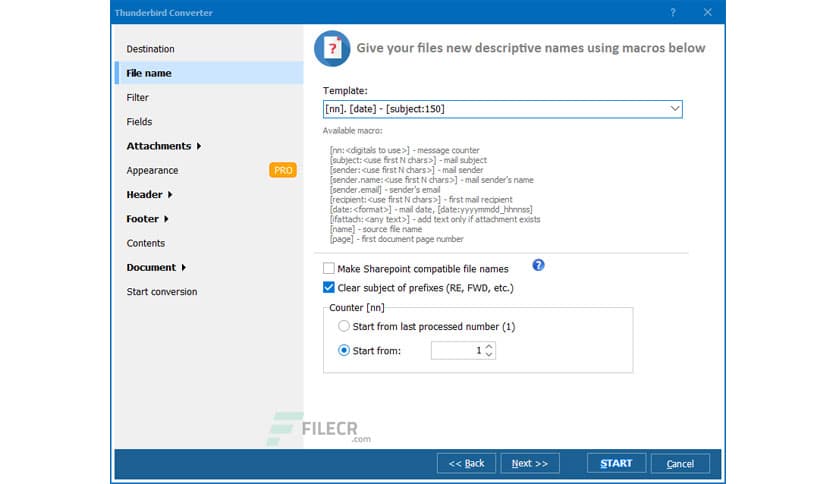
Task: Go to the Fields page
Action: coord(139,122)
